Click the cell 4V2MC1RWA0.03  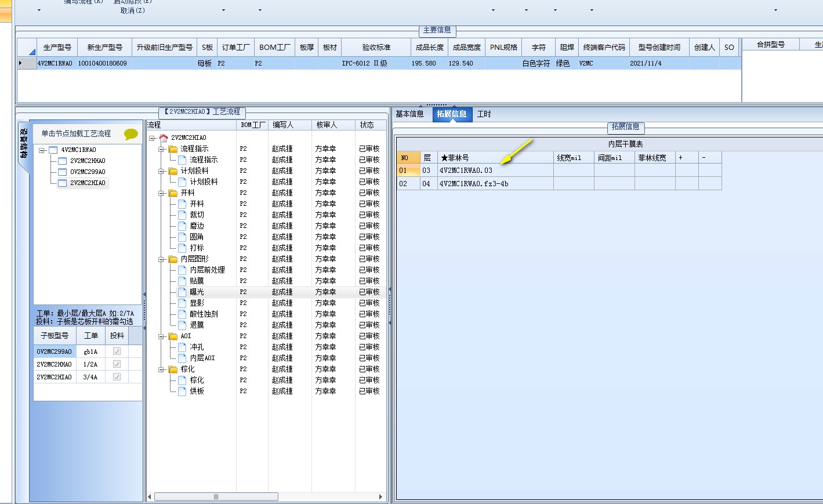click(496, 171)
